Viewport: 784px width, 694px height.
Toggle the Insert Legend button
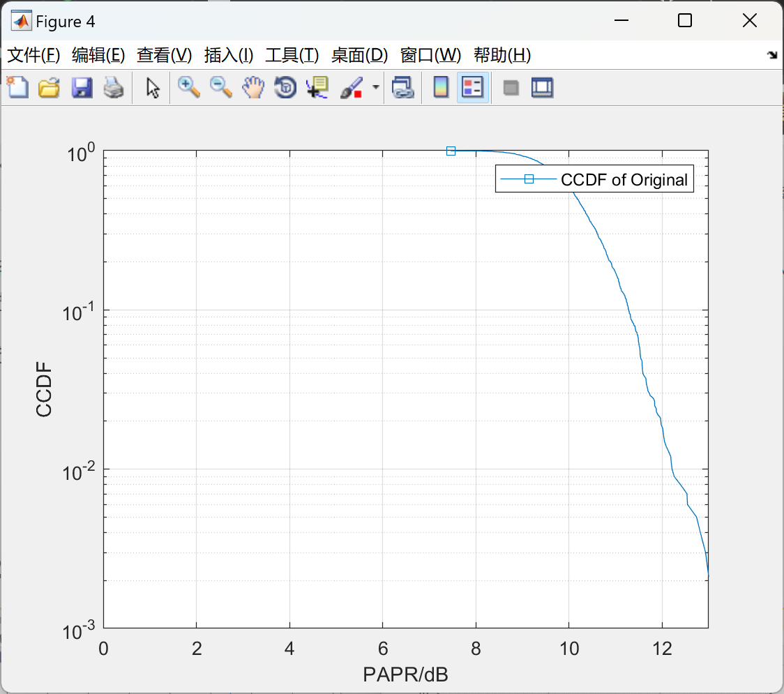pos(472,87)
